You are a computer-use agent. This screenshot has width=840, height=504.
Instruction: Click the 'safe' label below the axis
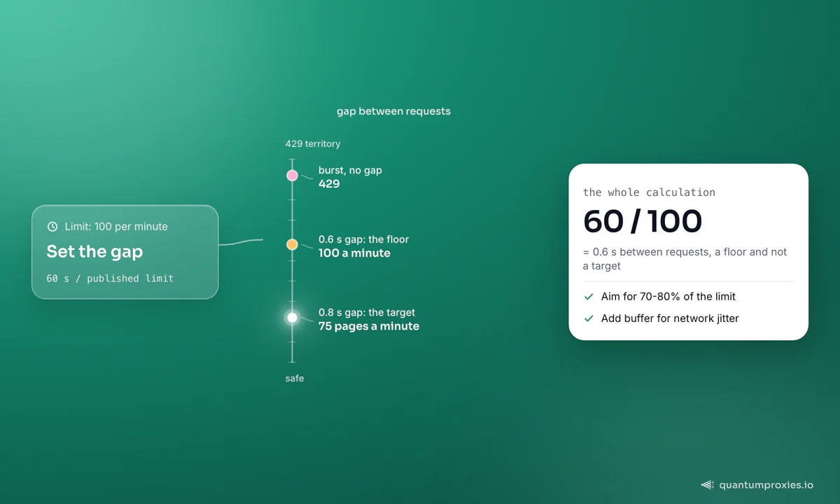[x=295, y=378]
